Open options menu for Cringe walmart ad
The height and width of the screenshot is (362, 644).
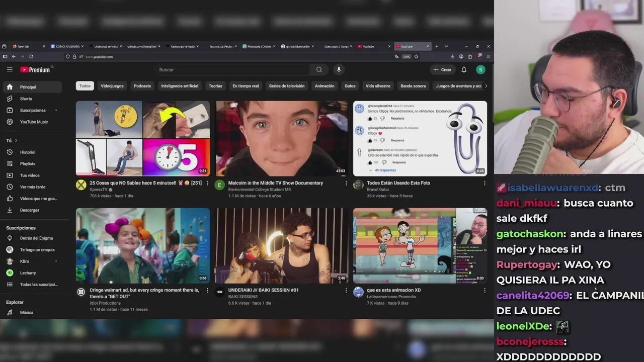(207, 291)
